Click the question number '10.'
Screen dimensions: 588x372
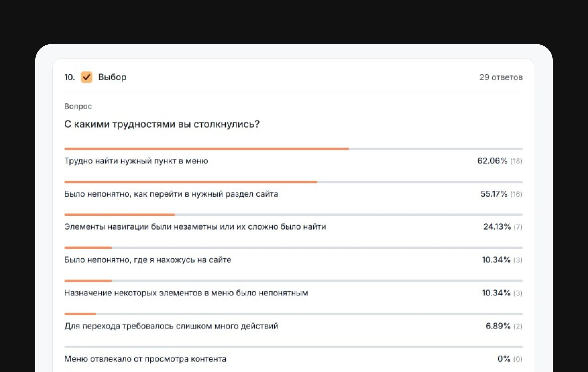(x=69, y=77)
